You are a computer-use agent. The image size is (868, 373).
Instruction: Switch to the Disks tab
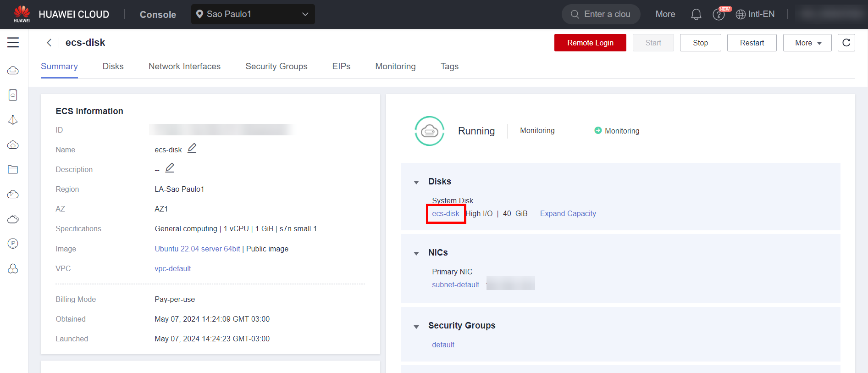(x=113, y=67)
